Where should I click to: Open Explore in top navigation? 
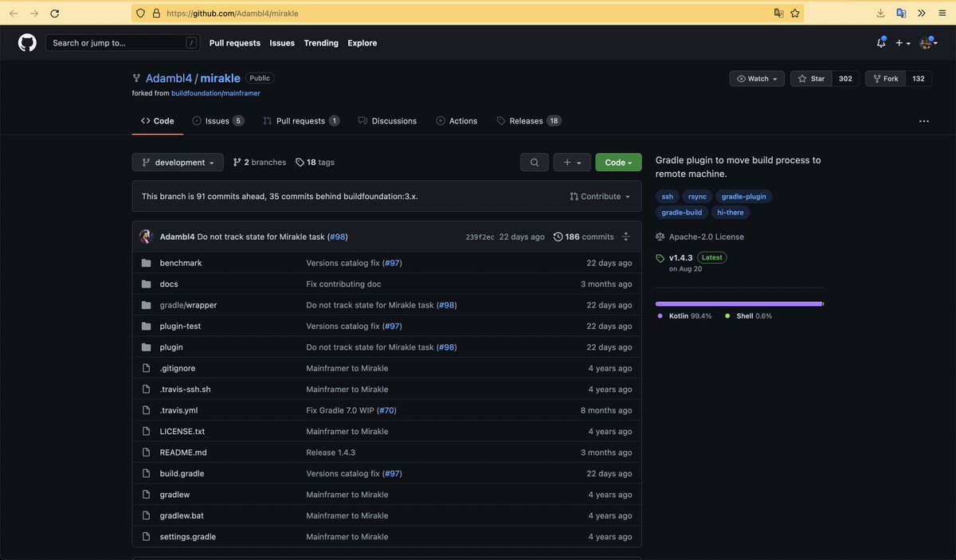pyautogui.click(x=362, y=43)
